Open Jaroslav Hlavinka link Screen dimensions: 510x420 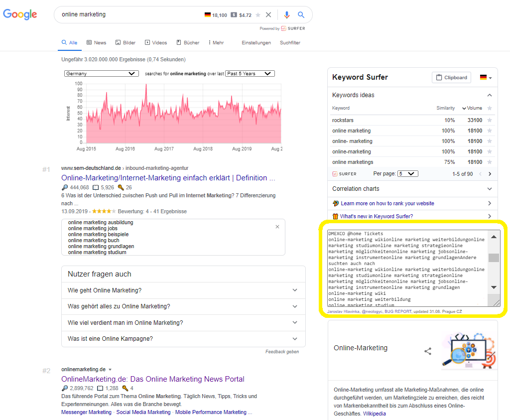[343, 311]
